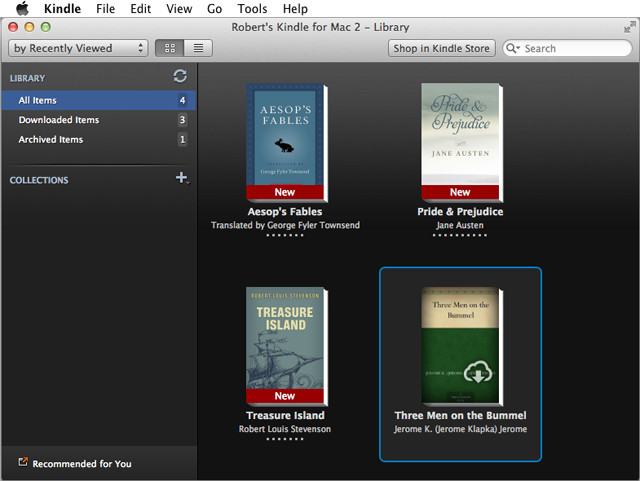Enter full screen using the corner arrows icon
This screenshot has height=481, width=640.
pyautogui.click(x=630, y=27)
